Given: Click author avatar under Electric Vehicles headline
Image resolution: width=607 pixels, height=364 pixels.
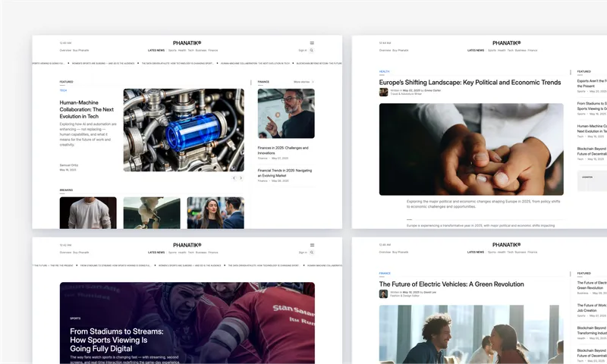Looking at the screenshot, I should coord(384,293).
